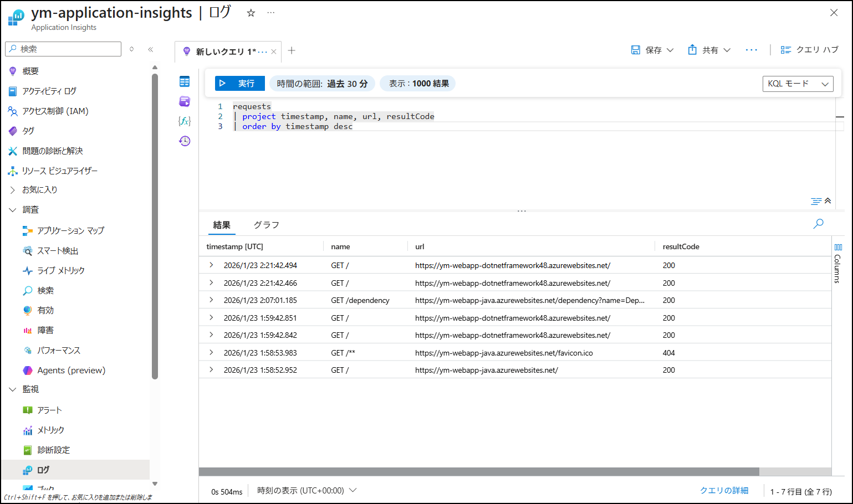Screen dimensions: 853x504
Task: Collapse the 調査 section
Action: point(13,210)
